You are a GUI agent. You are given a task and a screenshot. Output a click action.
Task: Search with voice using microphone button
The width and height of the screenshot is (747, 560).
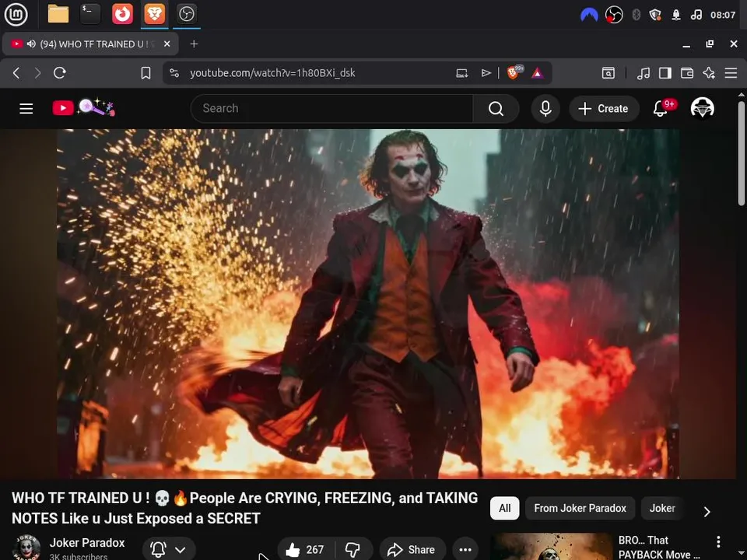[545, 109]
